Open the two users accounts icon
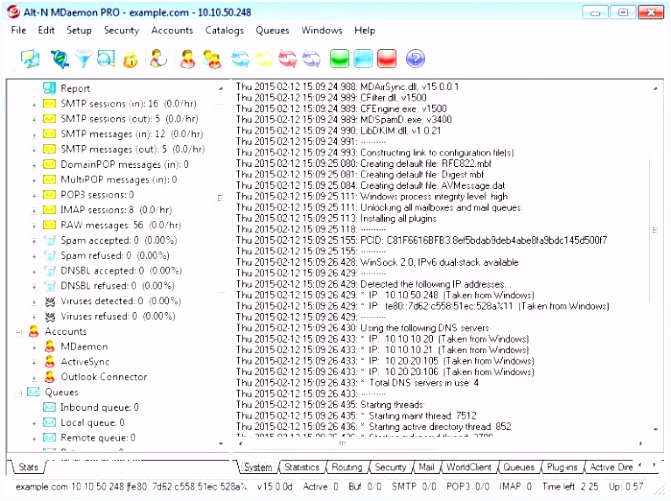This screenshot has height=501, width=671. pos(212,59)
